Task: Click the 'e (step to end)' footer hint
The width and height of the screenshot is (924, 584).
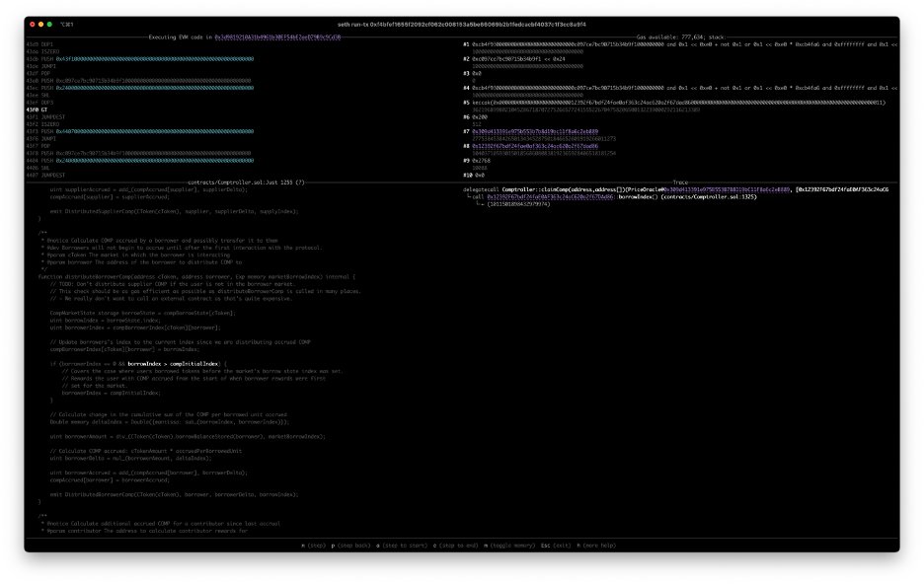Action: pyautogui.click(x=455, y=546)
